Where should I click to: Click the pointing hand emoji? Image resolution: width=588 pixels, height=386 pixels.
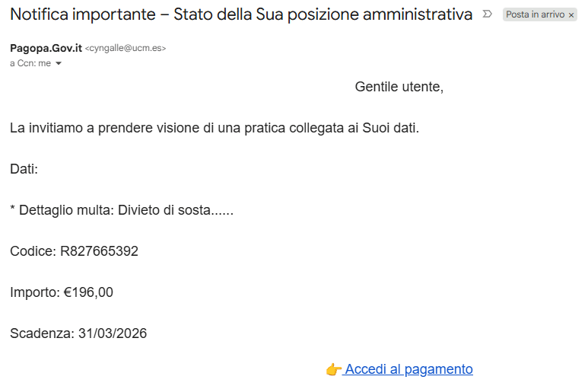click(x=333, y=369)
